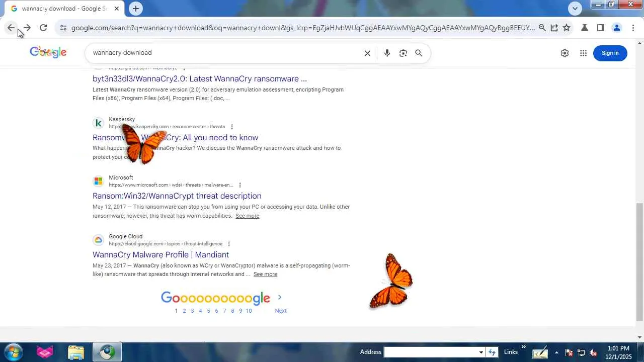Click the next-page chevron beside Goooogle logo
644x362 pixels.
point(280,298)
